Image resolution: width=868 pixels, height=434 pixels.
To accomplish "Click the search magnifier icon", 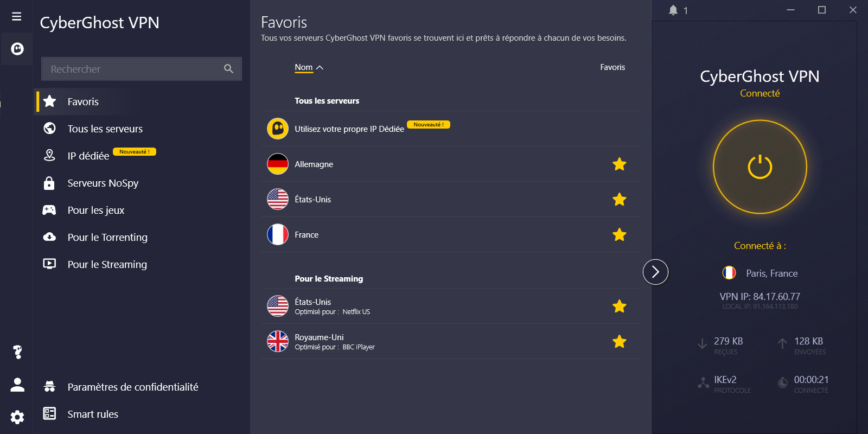I will tap(228, 69).
